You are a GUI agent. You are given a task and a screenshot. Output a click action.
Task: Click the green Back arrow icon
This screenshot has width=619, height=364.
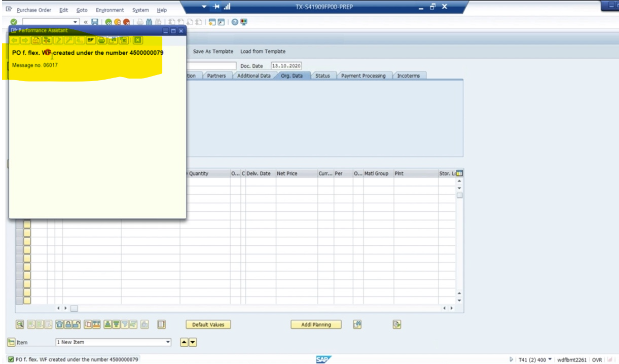[108, 22]
